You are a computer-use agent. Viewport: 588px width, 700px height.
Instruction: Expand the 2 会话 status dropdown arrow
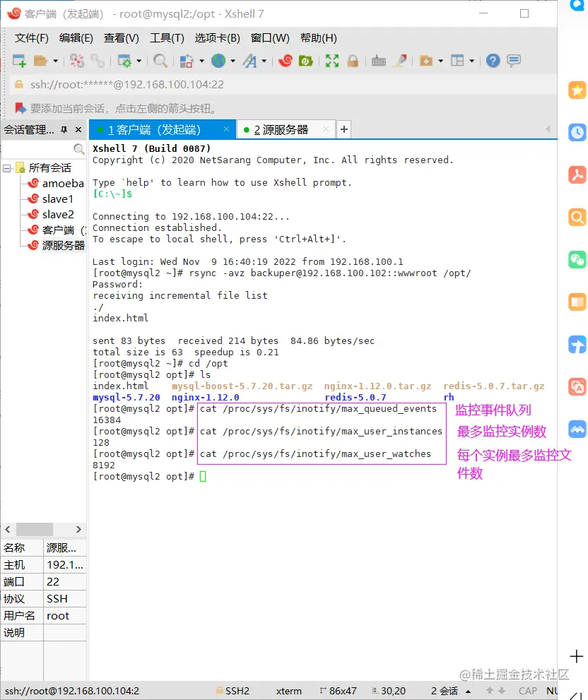(469, 692)
